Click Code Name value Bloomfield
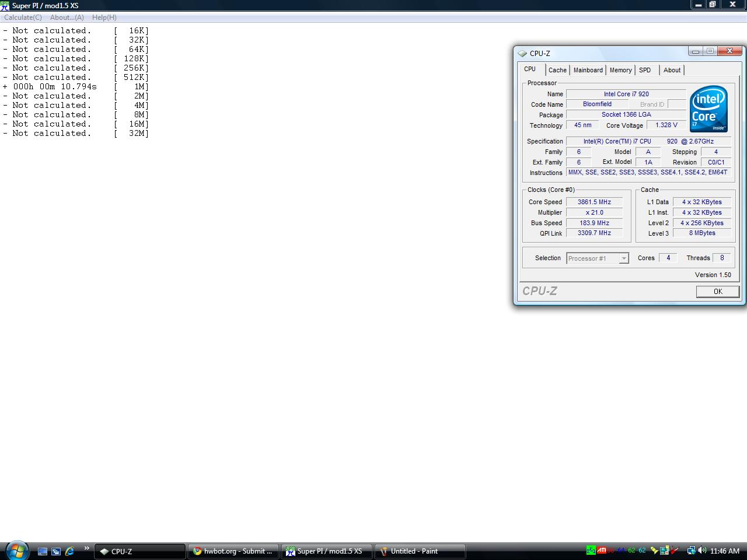 pyautogui.click(x=597, y=104)
